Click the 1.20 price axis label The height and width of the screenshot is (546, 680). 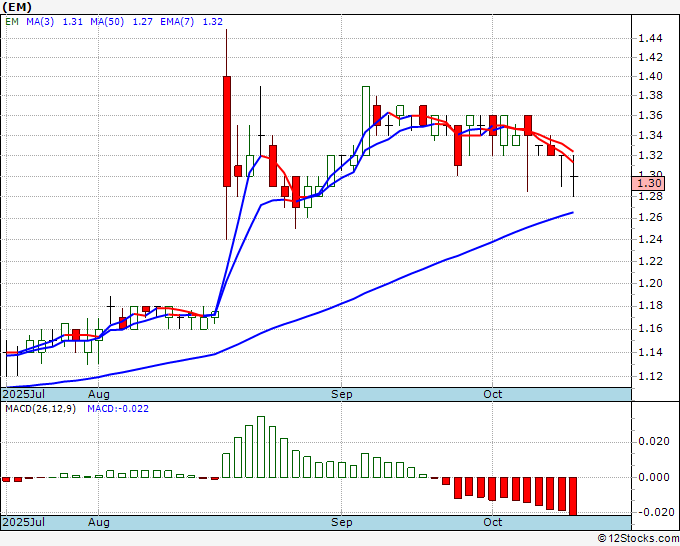pos(650,283)
